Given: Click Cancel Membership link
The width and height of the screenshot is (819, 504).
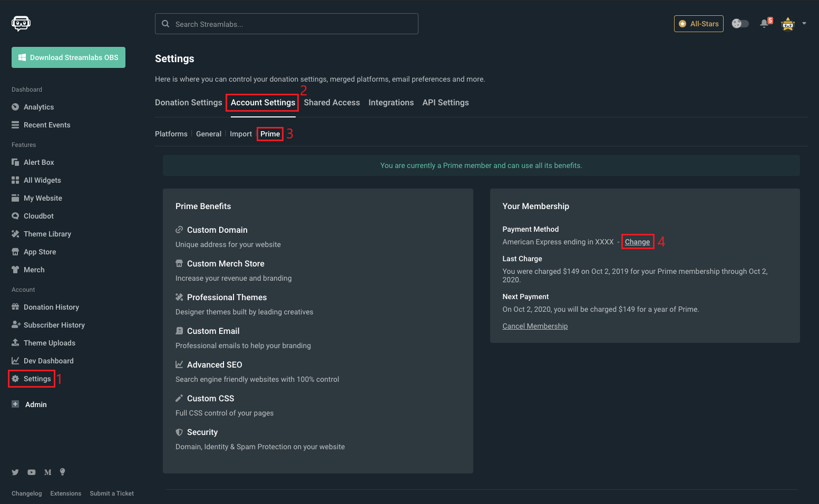Looking at the screenshot, I should click(535, 326).
